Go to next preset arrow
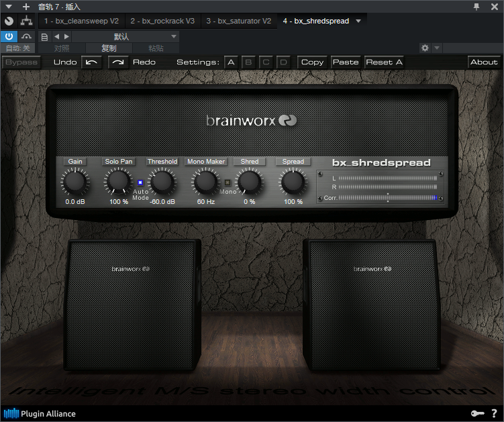504x422 pixels. tap(66, 37)
